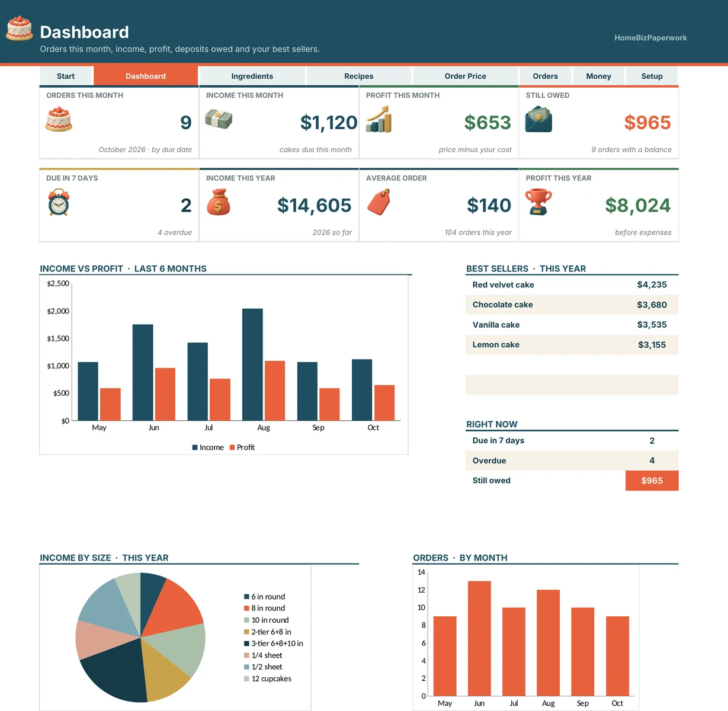The height and width of the screenshot is (711, 728).
Task: Click the cake logo icon in header
Action: 19,28
